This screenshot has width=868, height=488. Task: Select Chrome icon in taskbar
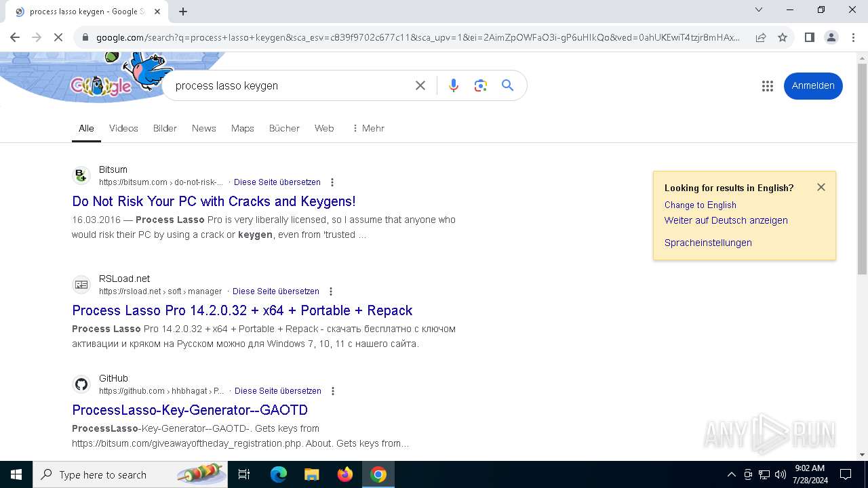pyautogui.click(x=378, y=474)
